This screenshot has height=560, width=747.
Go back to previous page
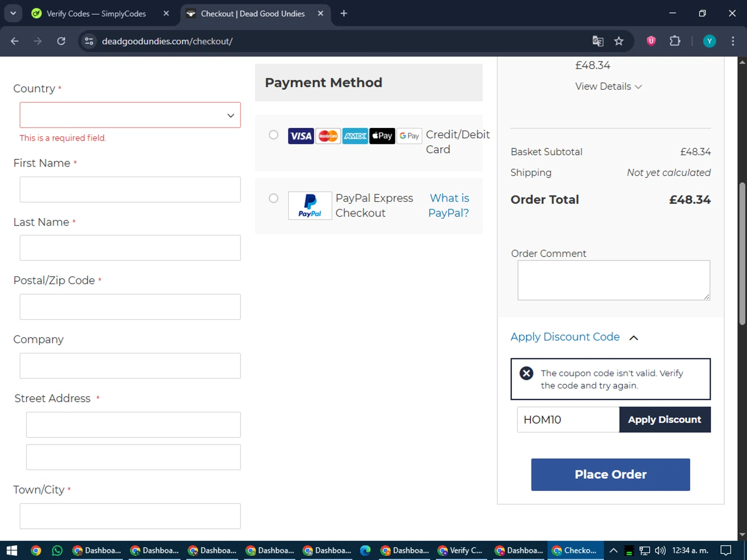coord(14,41)
